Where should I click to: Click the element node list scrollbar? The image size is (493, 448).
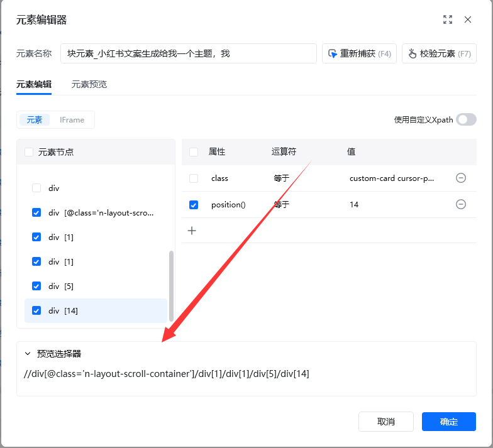click(x=171, y=283)
